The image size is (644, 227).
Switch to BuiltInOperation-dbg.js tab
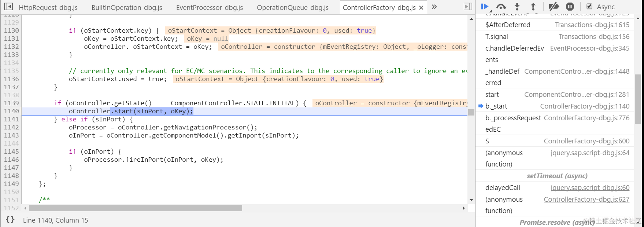[127, 7]
